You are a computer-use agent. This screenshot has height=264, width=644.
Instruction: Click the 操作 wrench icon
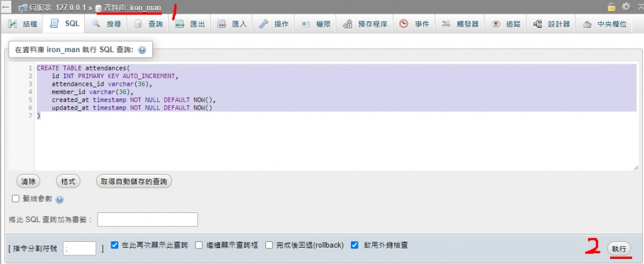pos(264,25)
